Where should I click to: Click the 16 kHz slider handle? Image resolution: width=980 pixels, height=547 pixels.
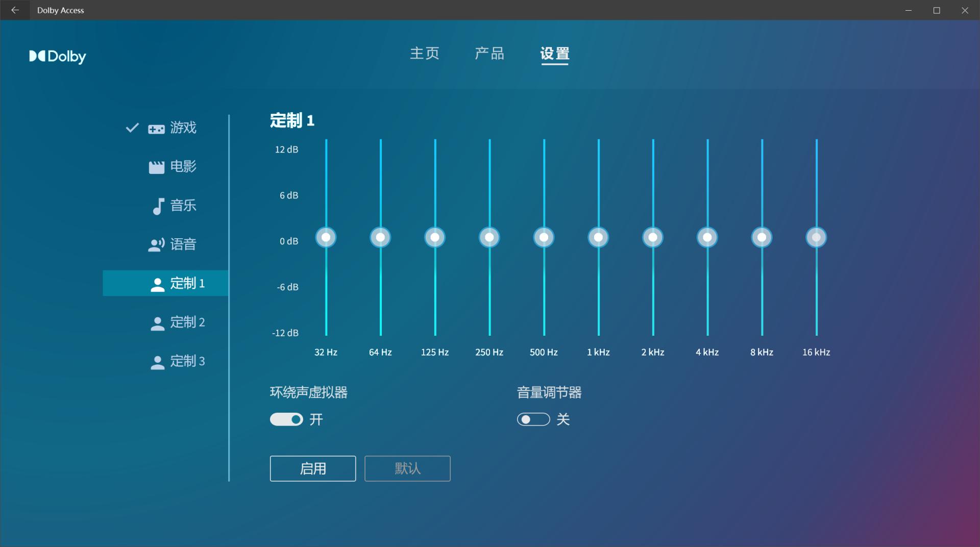pos(816,237)
